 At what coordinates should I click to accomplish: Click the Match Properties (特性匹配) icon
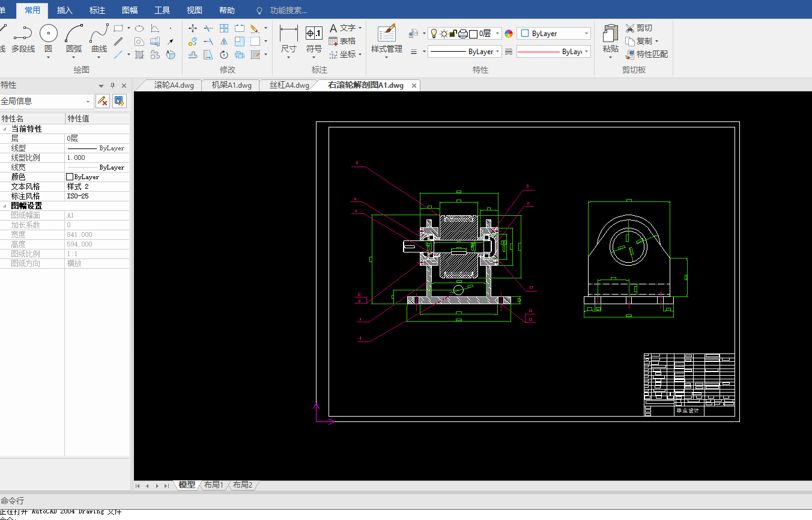click(630, 54)
